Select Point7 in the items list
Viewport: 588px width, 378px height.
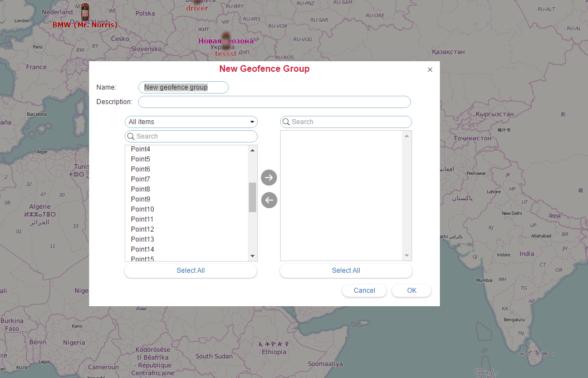point(140,179)
